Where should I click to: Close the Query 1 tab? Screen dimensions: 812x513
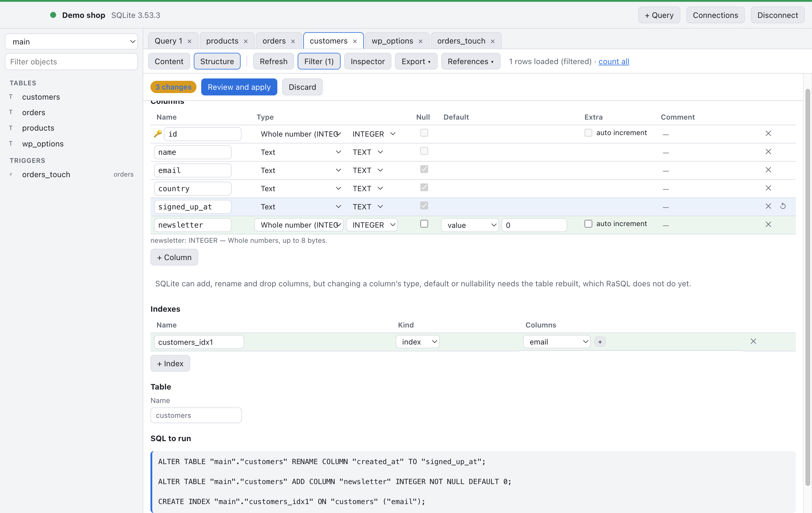tap(190, 41)
